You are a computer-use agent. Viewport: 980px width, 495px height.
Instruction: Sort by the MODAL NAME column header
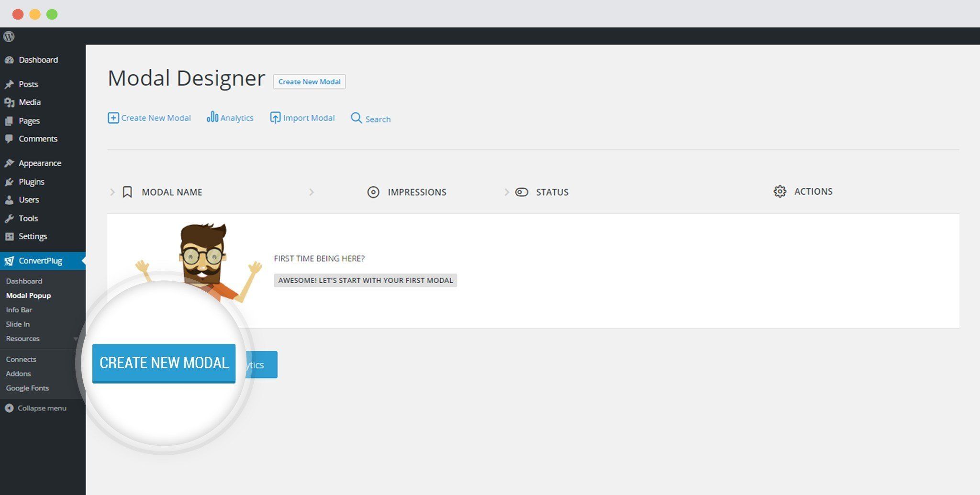[172, 192]
